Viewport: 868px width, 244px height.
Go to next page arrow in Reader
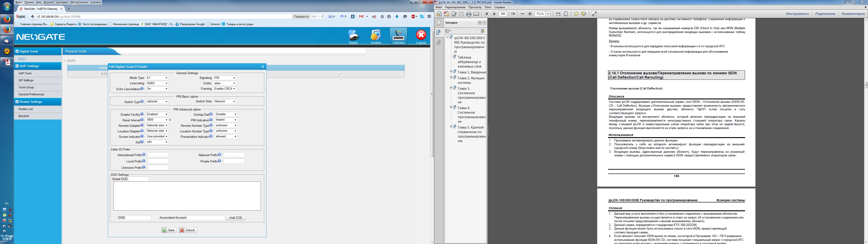[x=494, y=14]
